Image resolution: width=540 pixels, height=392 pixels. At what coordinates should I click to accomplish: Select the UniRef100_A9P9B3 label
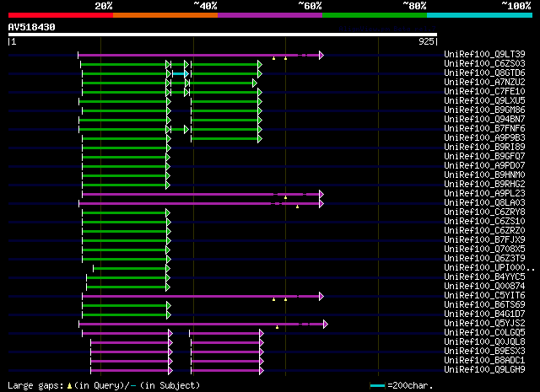[484, 138]
